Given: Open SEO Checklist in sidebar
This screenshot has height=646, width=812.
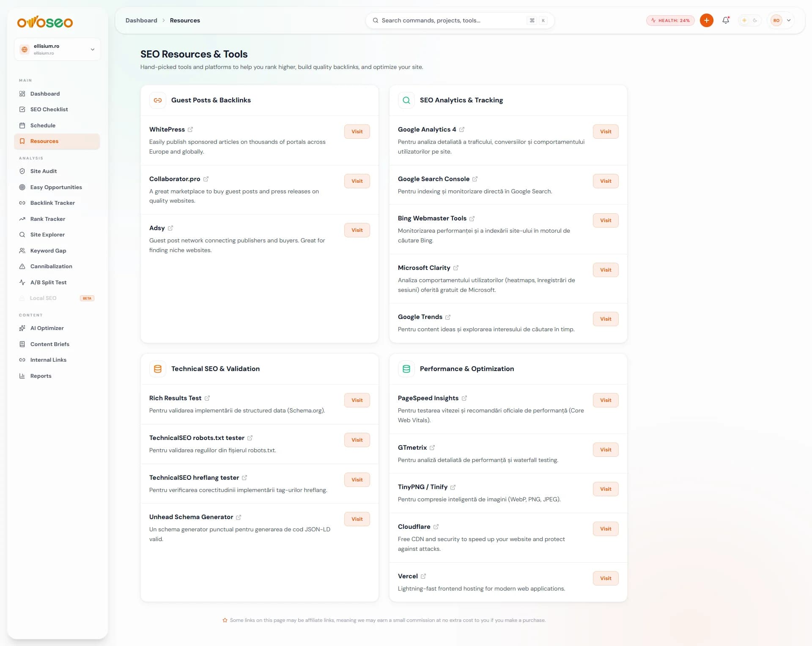Looking at the screenshot, I should (57, 109).
